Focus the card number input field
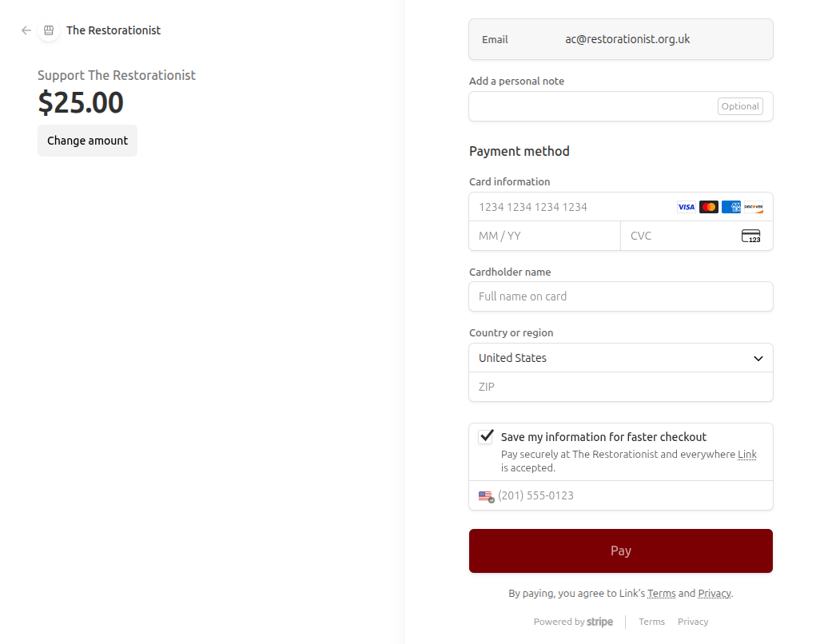This screenshot has height=644, width=820. (x=571, y=207)
